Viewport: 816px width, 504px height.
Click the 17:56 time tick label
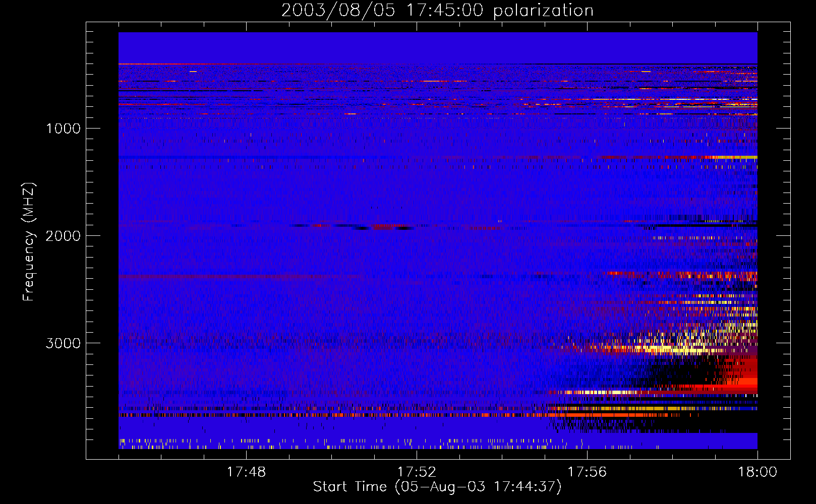coord(587,472)
